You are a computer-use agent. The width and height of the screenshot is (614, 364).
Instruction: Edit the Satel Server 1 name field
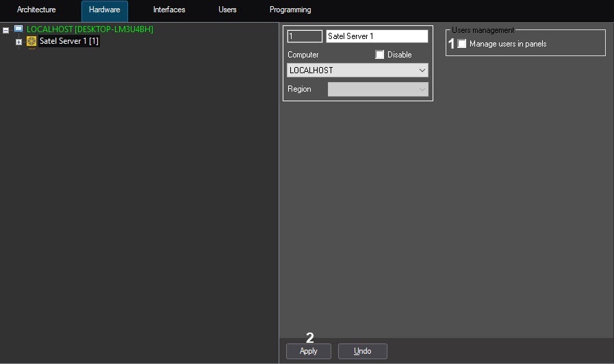pos(377,36)
